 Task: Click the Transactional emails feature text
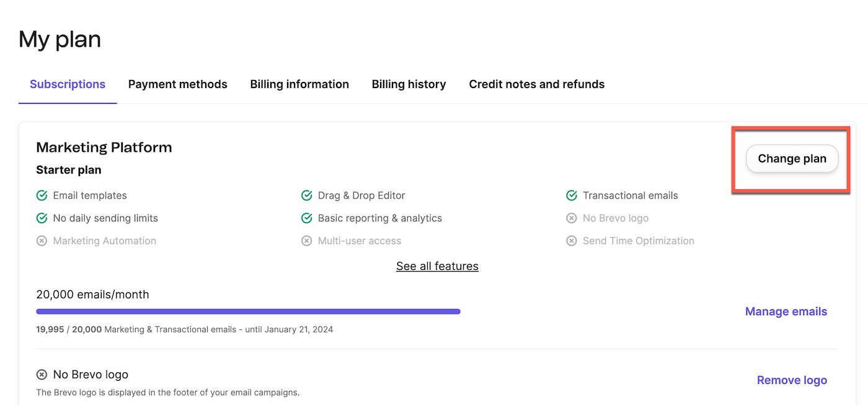(631, 196)
